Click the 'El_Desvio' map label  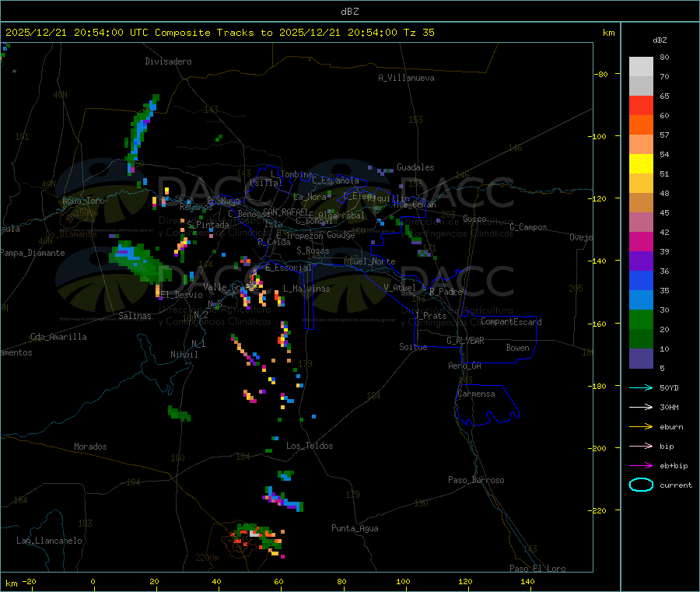tap(182, 295)
